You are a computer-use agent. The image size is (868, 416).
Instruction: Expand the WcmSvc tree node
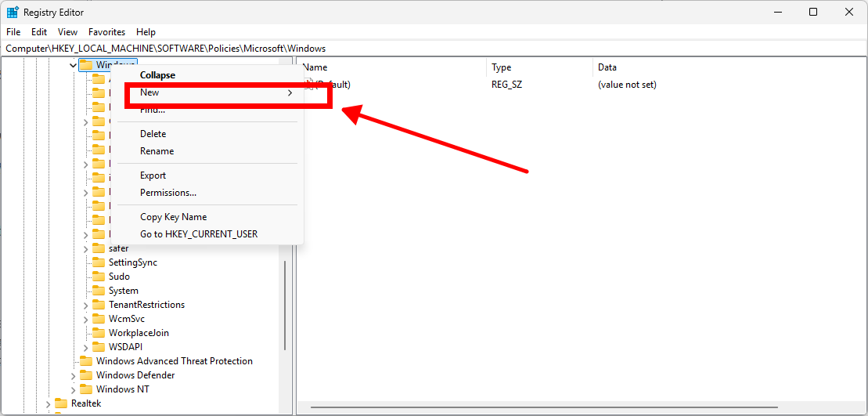click(85, 319)
